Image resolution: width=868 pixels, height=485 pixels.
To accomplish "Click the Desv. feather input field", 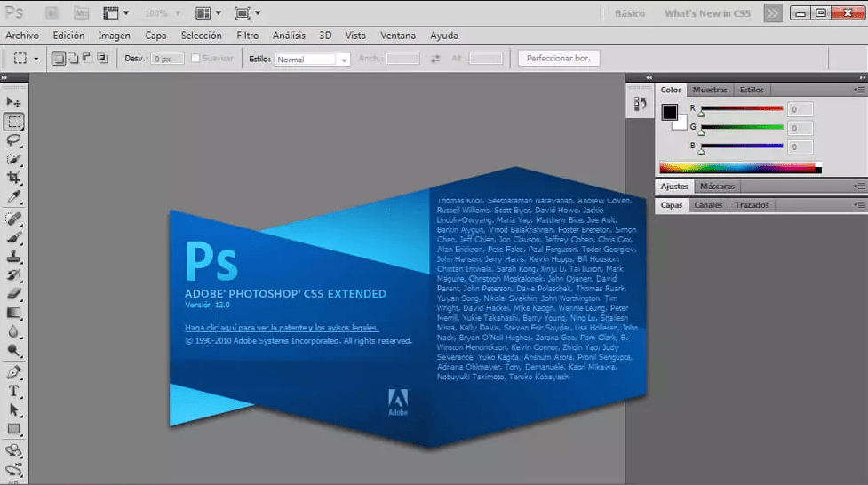I will point(167,59).
